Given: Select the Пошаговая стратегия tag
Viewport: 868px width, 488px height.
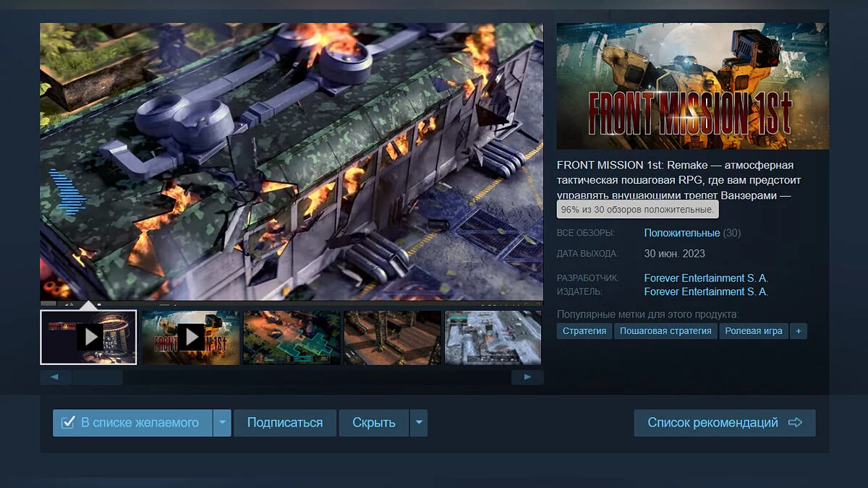Looking at the screenshot, I should click(x=665, y=331).
